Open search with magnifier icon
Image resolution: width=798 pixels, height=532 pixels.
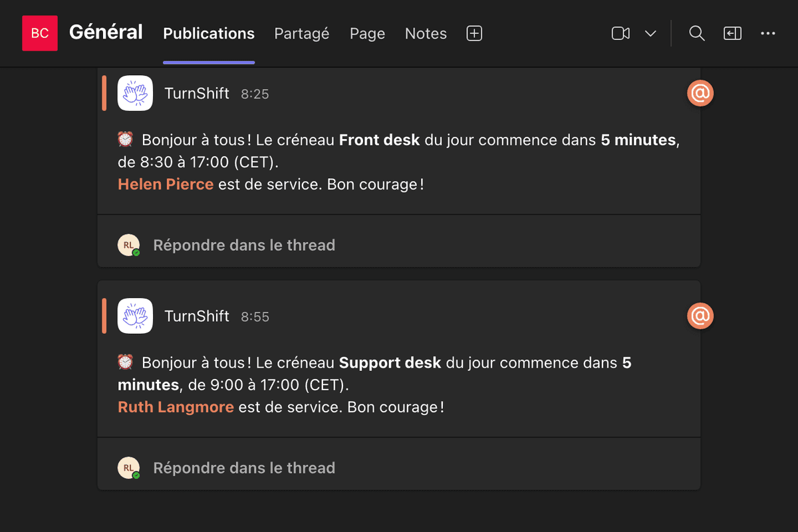point(696,33)
